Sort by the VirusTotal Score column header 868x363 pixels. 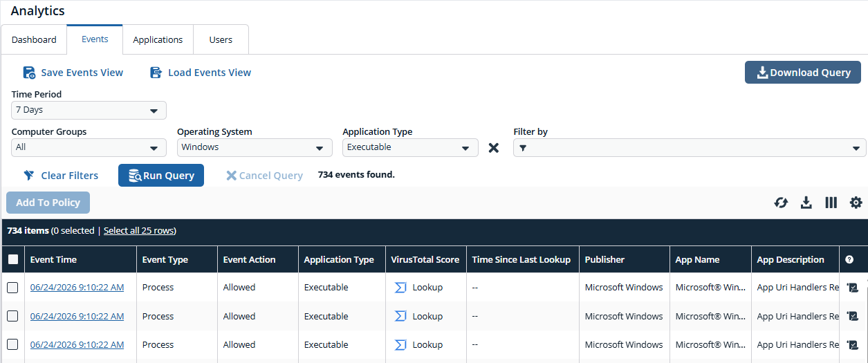(425, 260)
